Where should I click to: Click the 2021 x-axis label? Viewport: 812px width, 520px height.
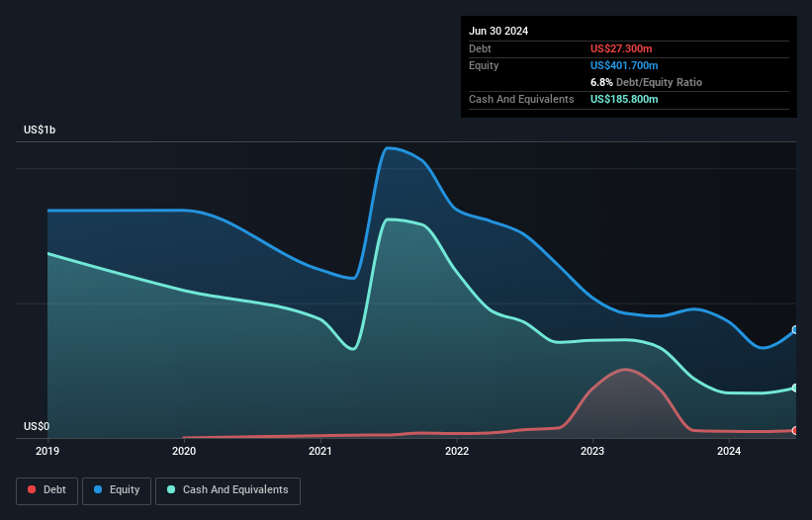pyautogui.click(x=320, y=451)
